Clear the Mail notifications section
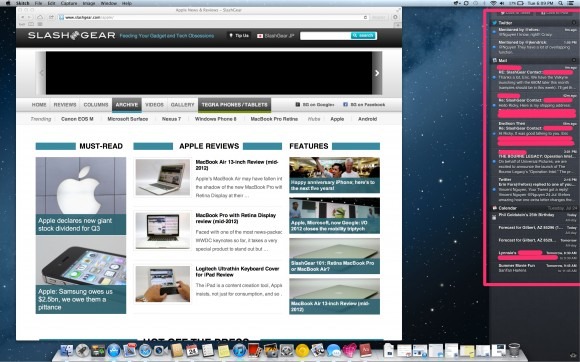Screen dimensions: 580x362 coord(574,60)
